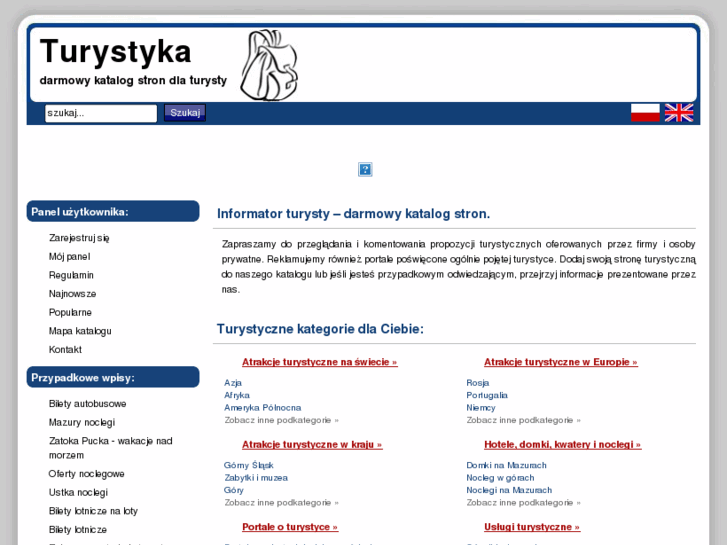Click the Panel użytkownika header
Screen dimensions: 727x545
(x=113, y=212)
